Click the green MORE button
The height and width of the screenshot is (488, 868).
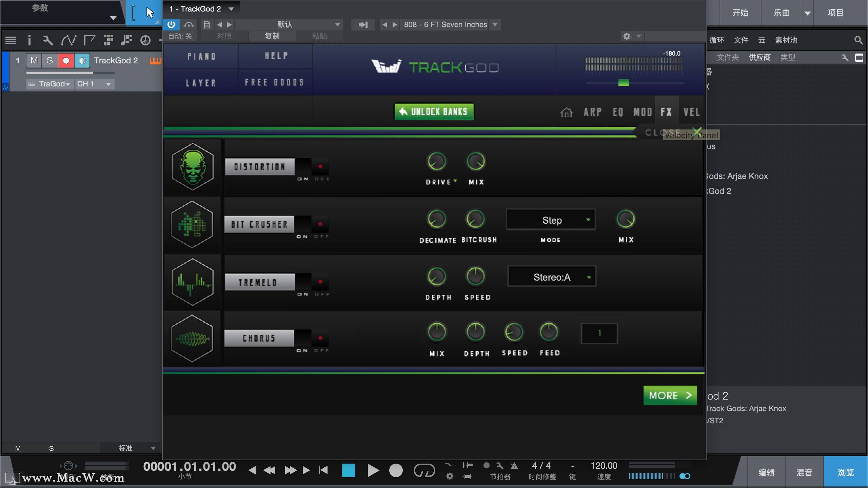670,395
